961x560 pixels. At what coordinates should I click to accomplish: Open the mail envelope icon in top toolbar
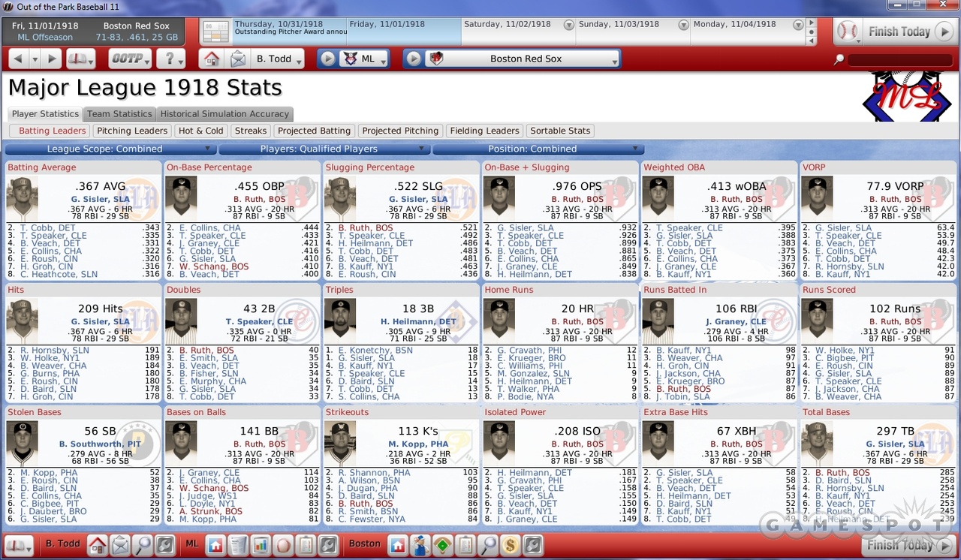pos(237,59)
